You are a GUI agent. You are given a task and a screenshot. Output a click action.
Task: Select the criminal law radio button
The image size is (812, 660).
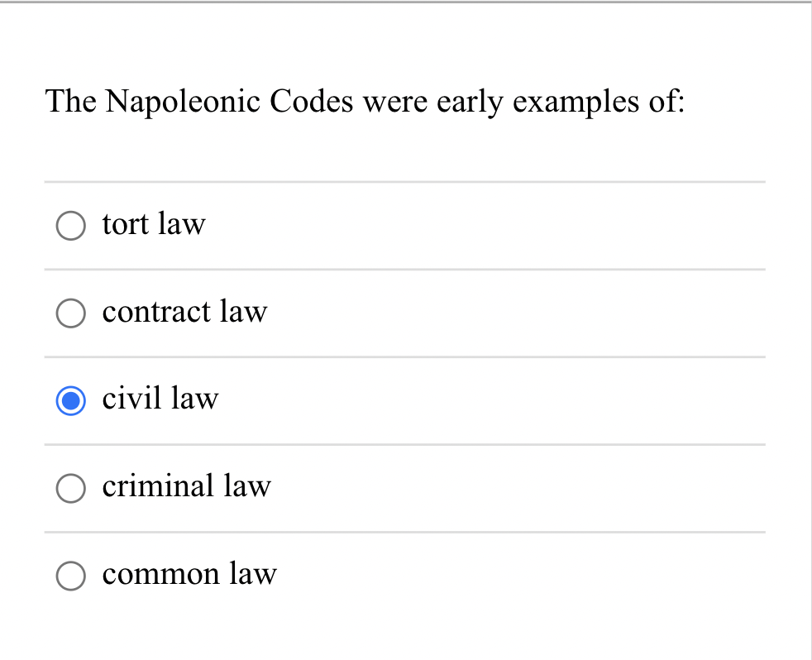click(x=71, y=488)
